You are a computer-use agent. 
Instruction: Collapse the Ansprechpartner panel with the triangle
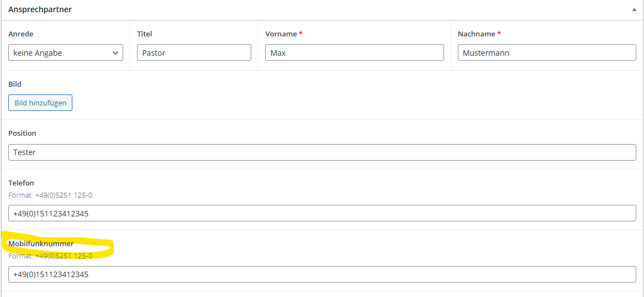pos(634,10)
